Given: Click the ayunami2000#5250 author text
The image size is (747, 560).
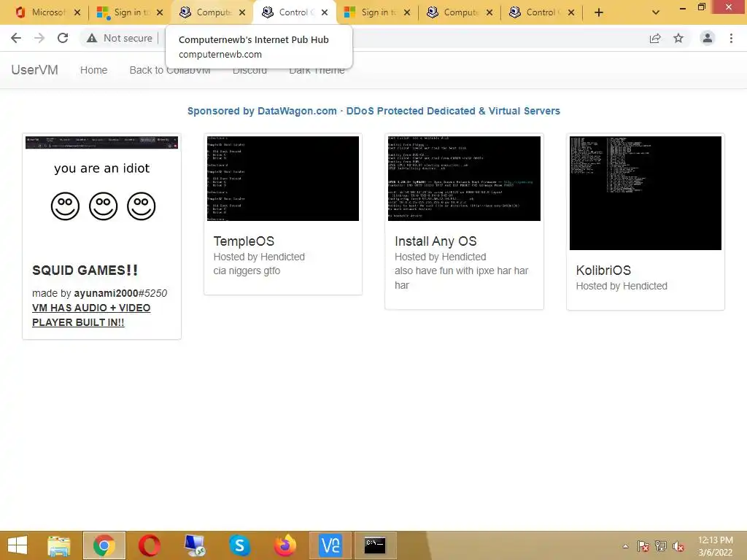Looking at the screenshot, I should coord(120,293).
